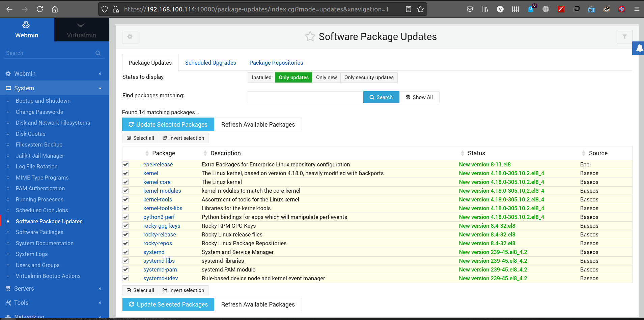644x320 pixels.
Task: Open the rocky-release package link
Action: point(160,234)
